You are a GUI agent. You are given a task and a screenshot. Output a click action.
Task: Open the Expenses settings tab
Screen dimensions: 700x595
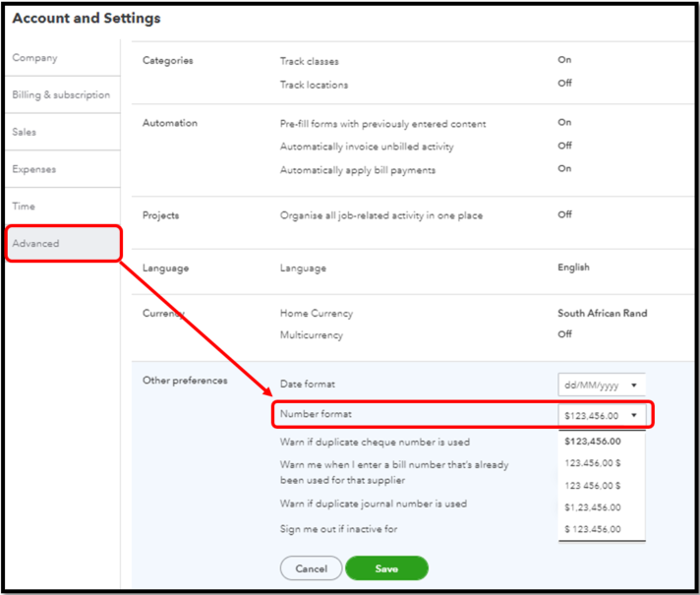[34, 169]
